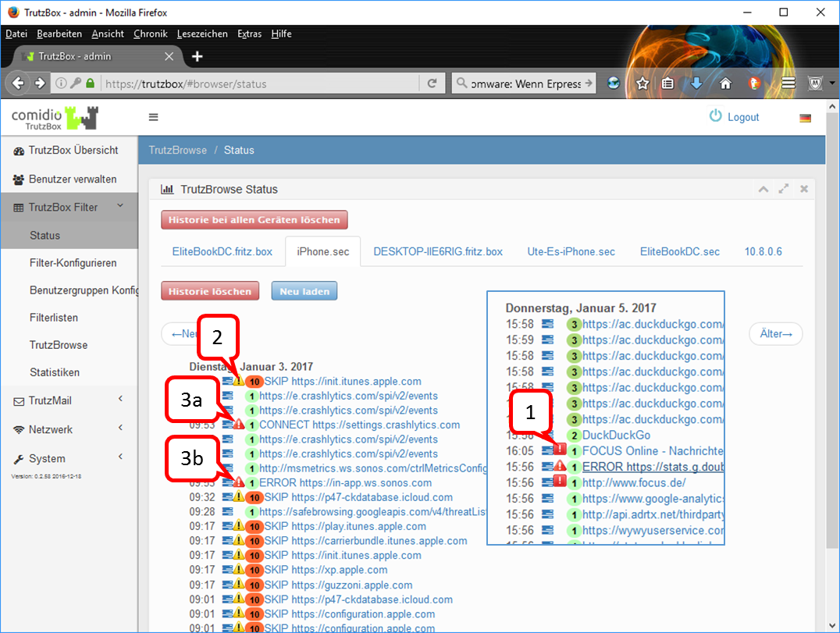
Task: Click red alert icon beside ERROR in-app.ws.sonos.com
Action: (x=238, y=482)
